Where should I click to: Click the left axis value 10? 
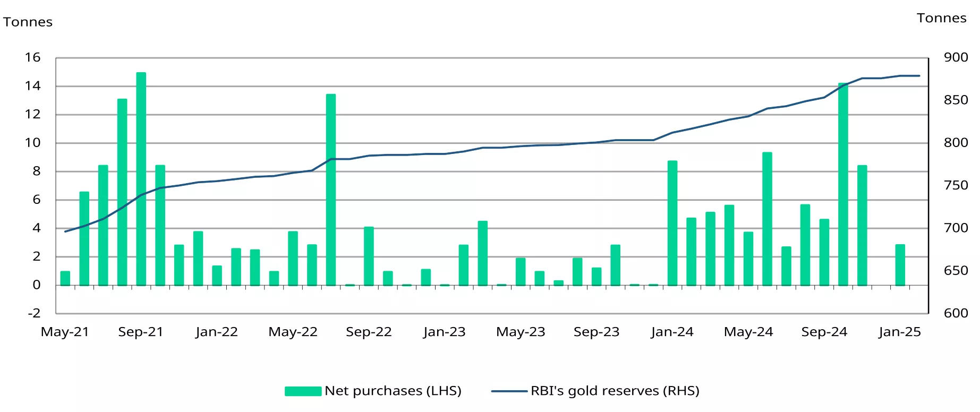point(32,143)
